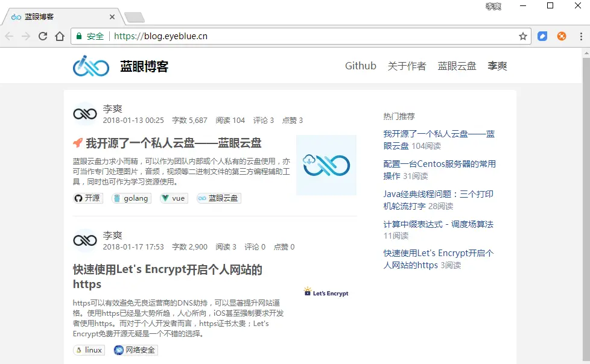Viewport: 590px width, 364px height.
Task: Click author avatar on second post
Action: [85, 240]
